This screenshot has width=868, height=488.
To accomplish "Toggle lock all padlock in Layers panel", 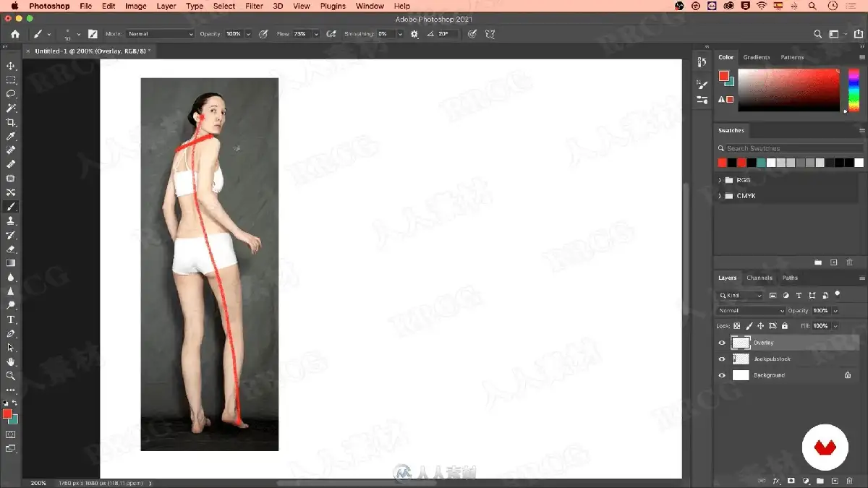I will [x=785, y=326].
